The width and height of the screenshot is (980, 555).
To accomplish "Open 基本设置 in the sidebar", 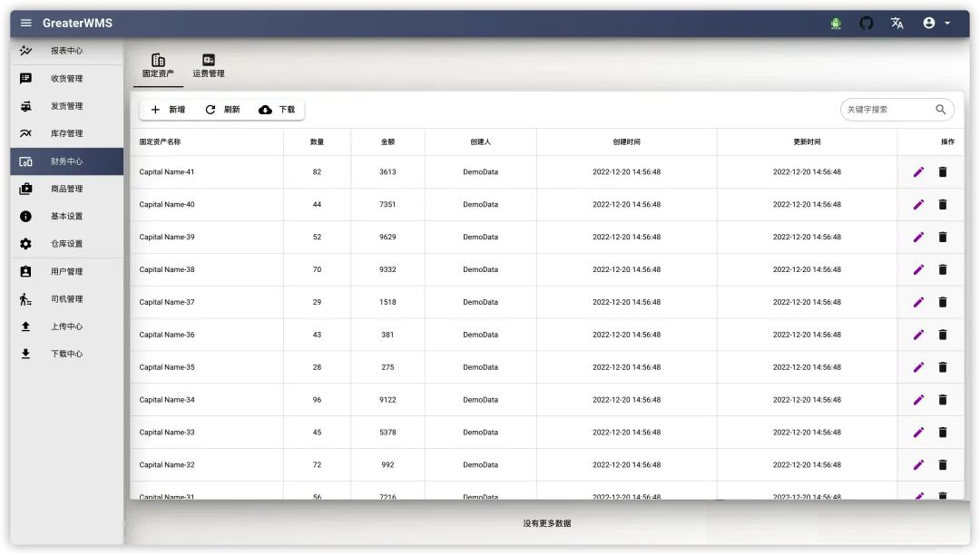I will 67,216.
